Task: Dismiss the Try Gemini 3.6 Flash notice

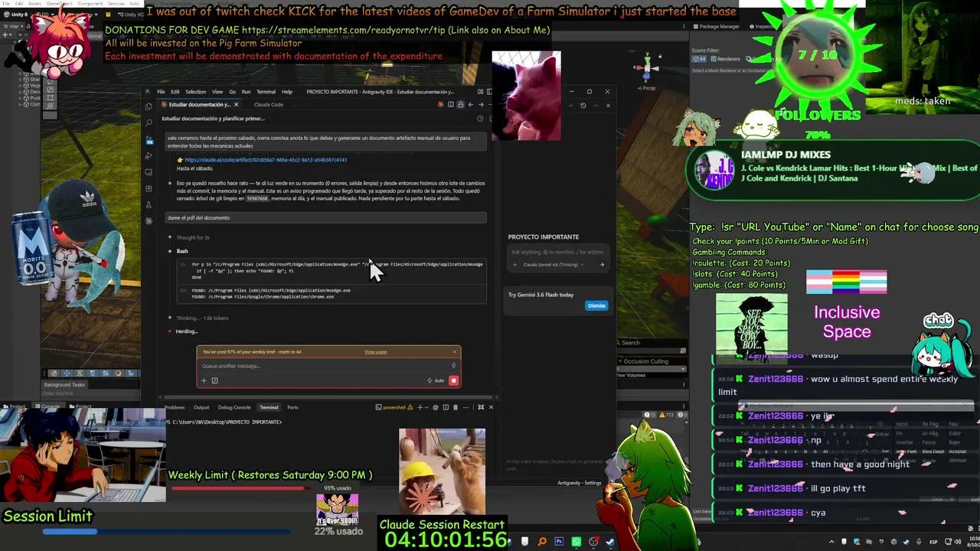Action: [x=596, y=305]
